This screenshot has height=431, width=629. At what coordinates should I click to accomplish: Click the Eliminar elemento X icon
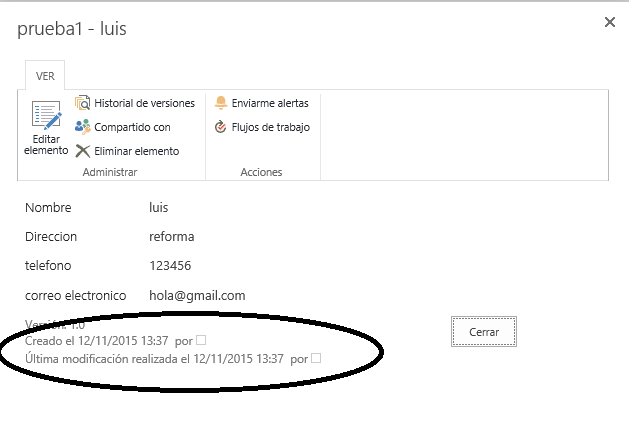click(x=83, y=151)
